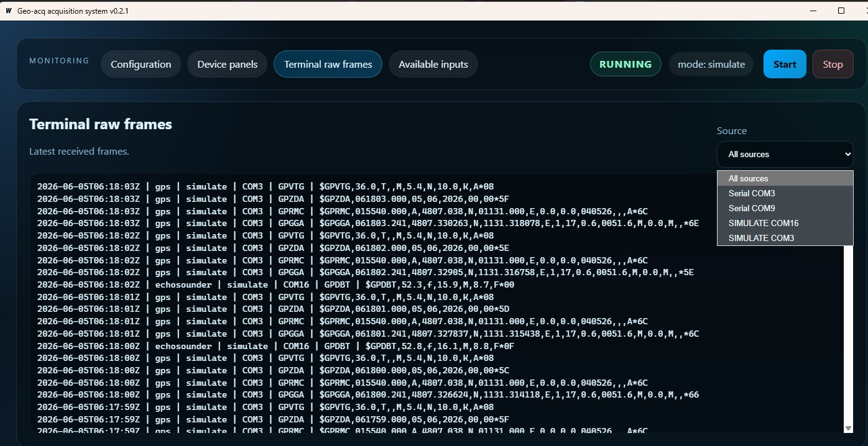Click the terminal vertical scrollbar track

848,335
